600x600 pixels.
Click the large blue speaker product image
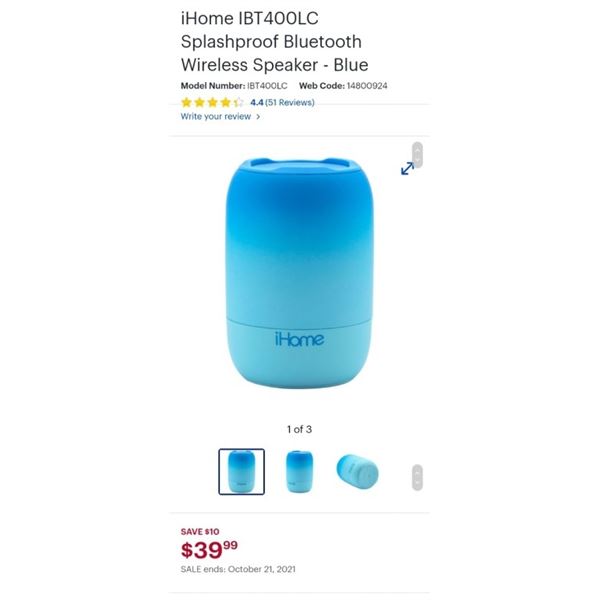click(x=300, y=273)
